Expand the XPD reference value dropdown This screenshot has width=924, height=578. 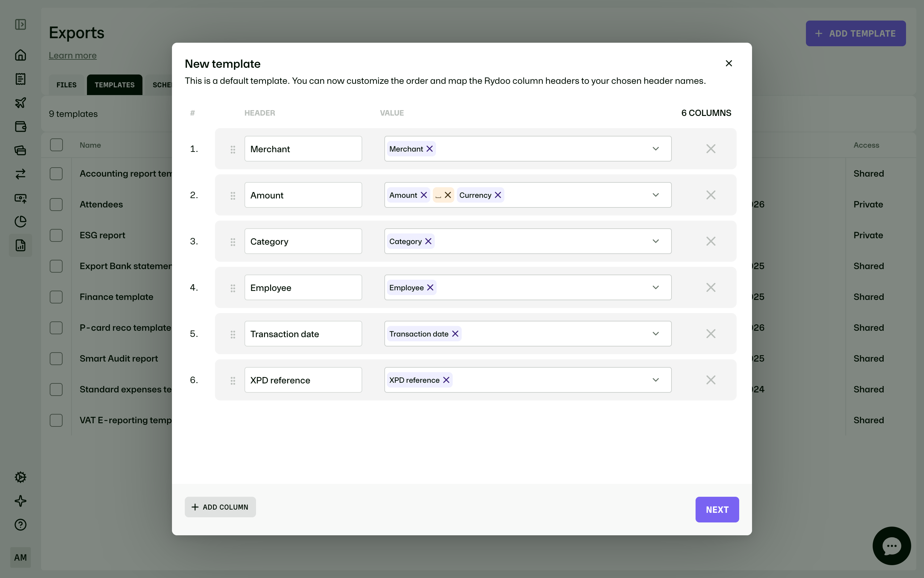click(655, 380)
